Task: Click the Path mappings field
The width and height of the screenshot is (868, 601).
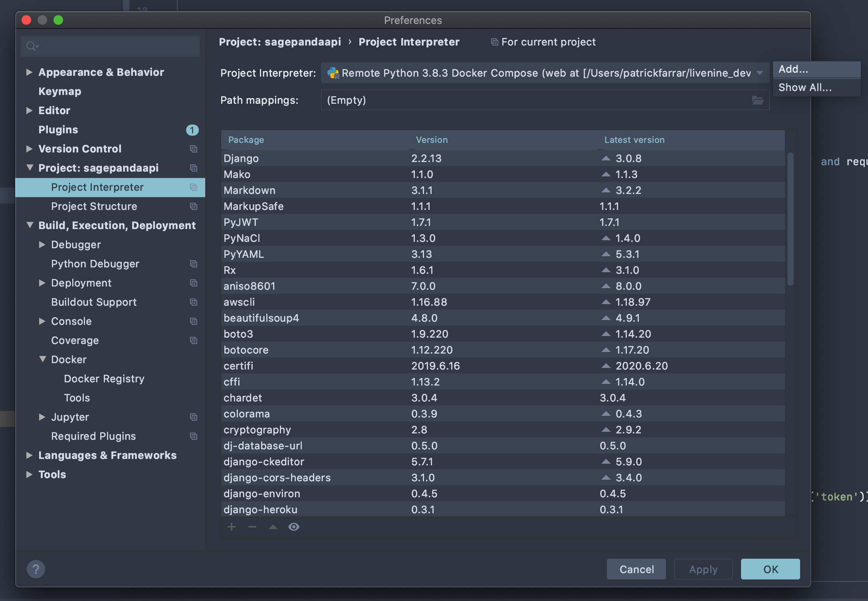Action: [x=545, y=100]
